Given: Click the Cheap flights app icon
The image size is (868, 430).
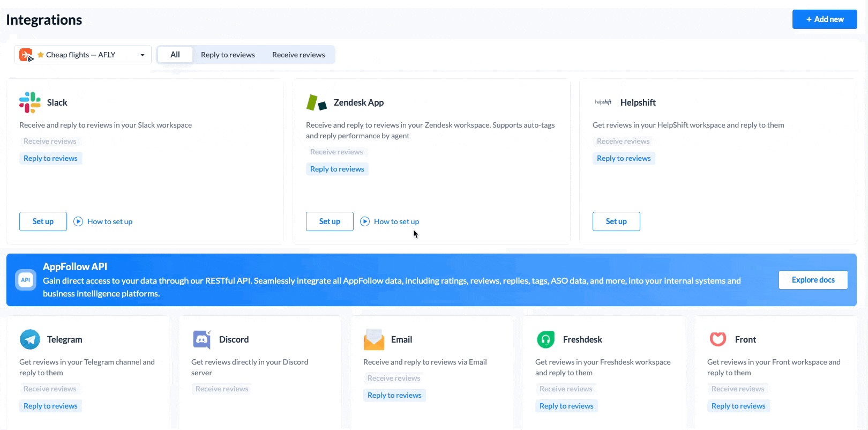Looking at the screenshot, I should (26, 55).
